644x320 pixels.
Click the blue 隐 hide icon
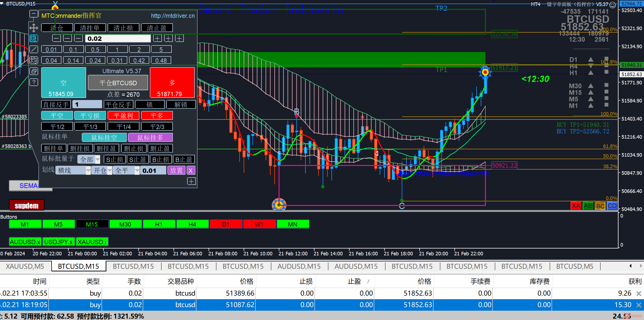pos(33,38)
